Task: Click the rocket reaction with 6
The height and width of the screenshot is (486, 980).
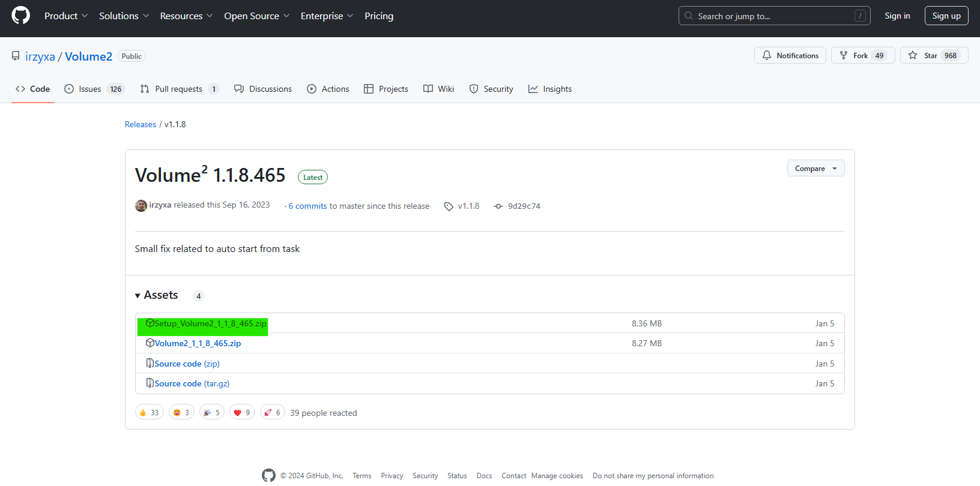Action: click(x=273, y=412)
